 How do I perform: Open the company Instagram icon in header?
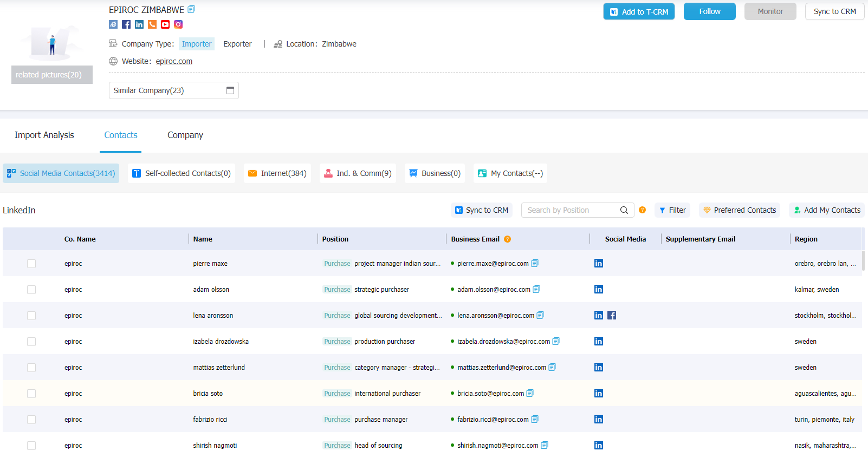coord(178,24)
